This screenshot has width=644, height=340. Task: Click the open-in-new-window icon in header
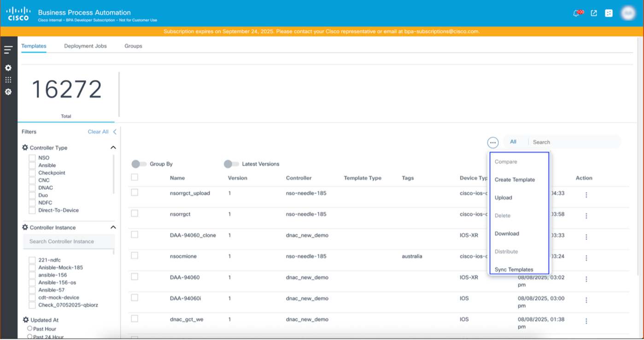click(594, 13)
